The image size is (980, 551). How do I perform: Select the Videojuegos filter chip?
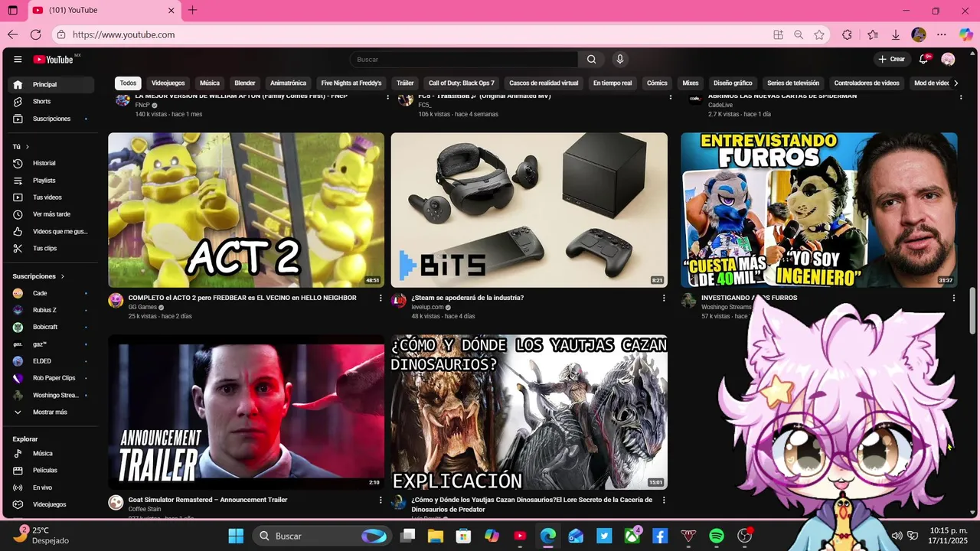pyautogui.click(x=168, y=83)
